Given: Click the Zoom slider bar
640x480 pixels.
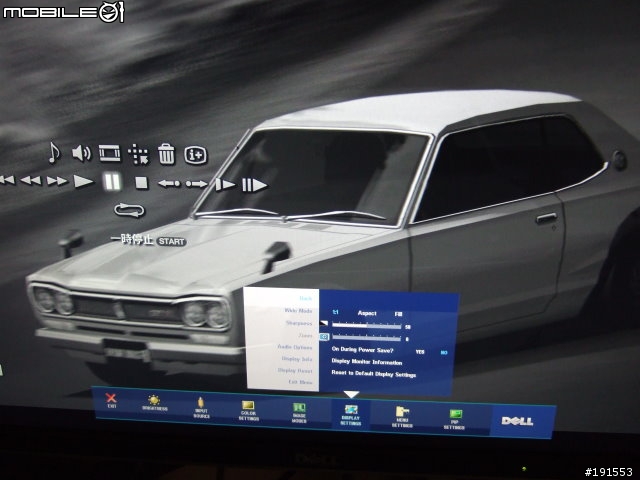Looking at the screenshot, I should point(367,338).
